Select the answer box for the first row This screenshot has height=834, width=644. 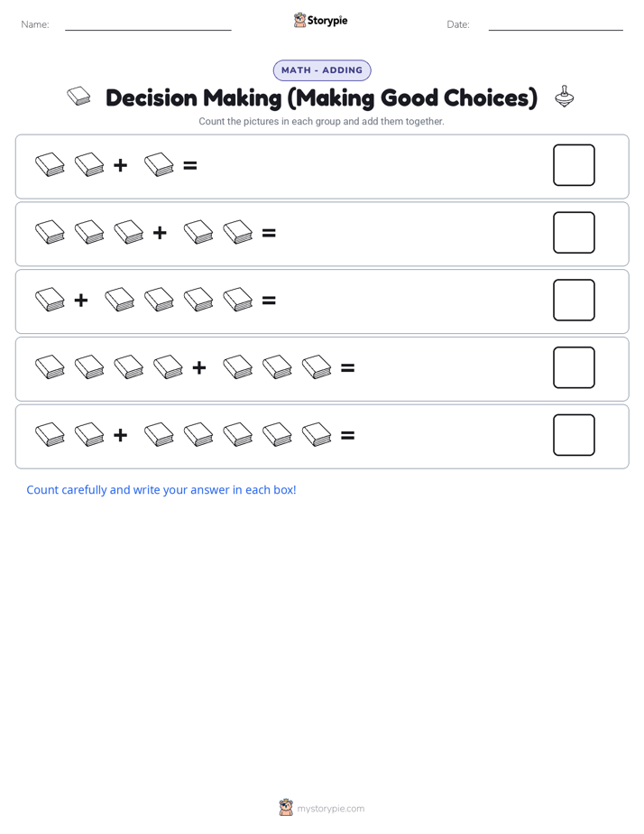pos(574,165)
